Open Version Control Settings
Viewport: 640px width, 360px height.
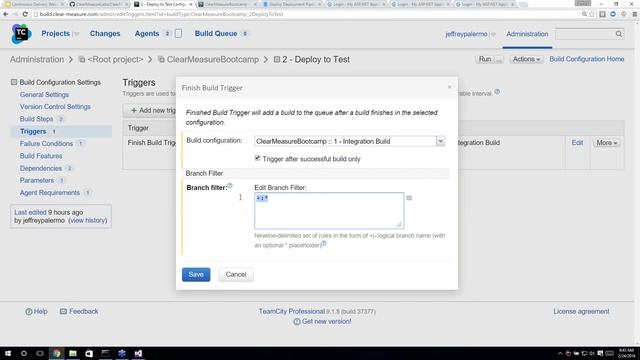[55, 107]
